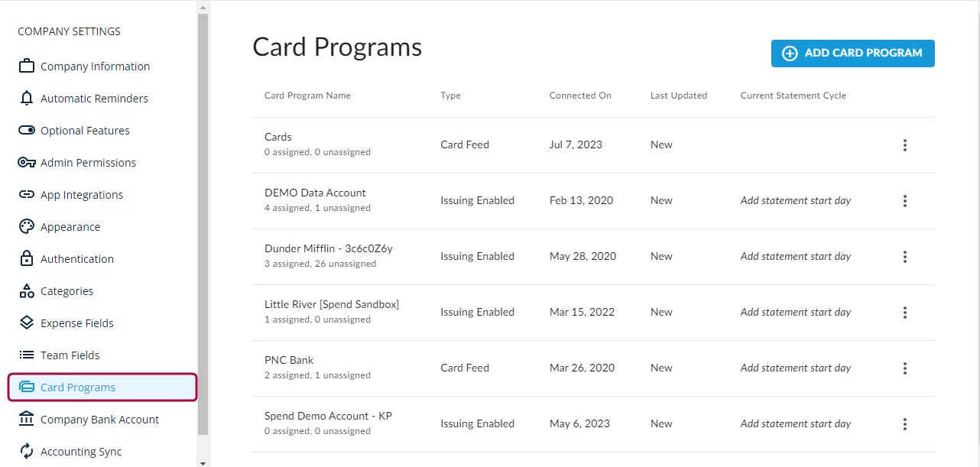Open the App Integrations link icon
Viewport: 980px width, 467px height.
26,194
